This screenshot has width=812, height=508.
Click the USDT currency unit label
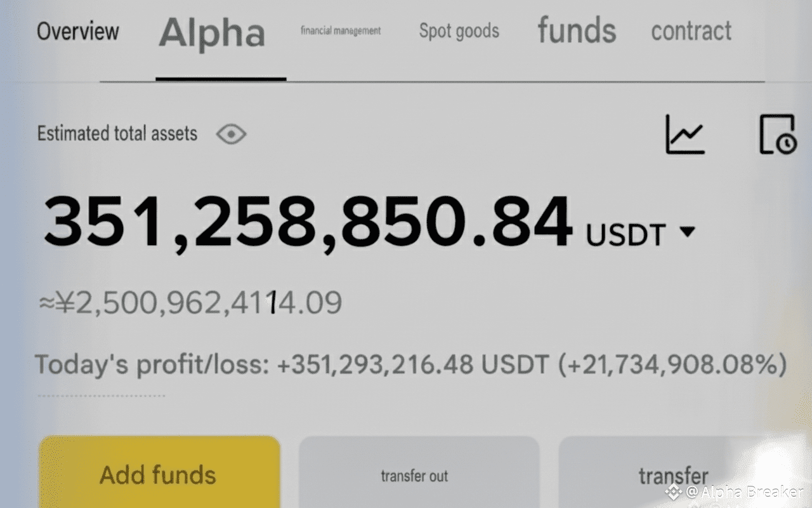[x=625, y=235]
